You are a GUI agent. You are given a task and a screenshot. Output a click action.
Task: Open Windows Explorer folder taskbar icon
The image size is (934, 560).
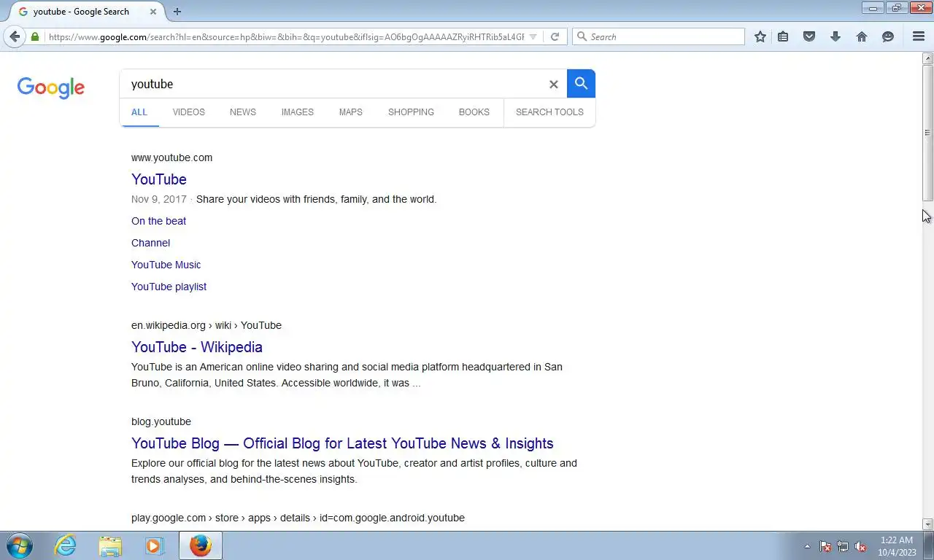(110, 545)
